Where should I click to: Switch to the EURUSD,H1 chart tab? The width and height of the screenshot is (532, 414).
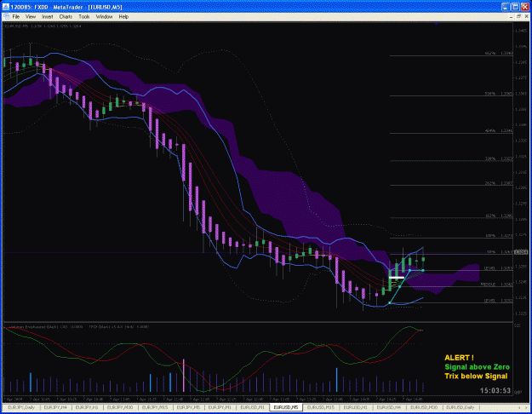(x=355, y=407)
